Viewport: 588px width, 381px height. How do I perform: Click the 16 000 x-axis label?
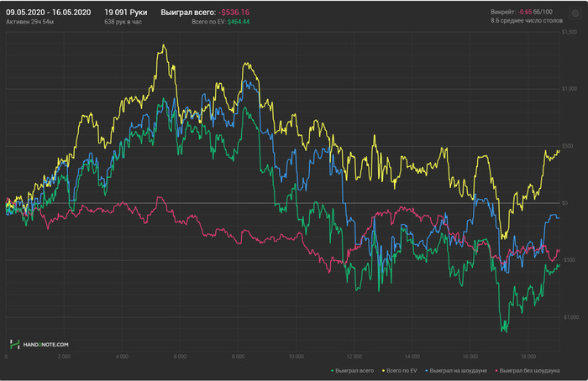coord(470,357)
